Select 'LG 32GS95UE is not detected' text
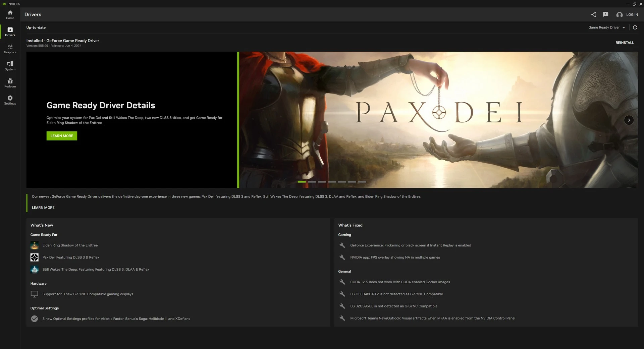The image size is (644, 349). click(x=394, y=306)
